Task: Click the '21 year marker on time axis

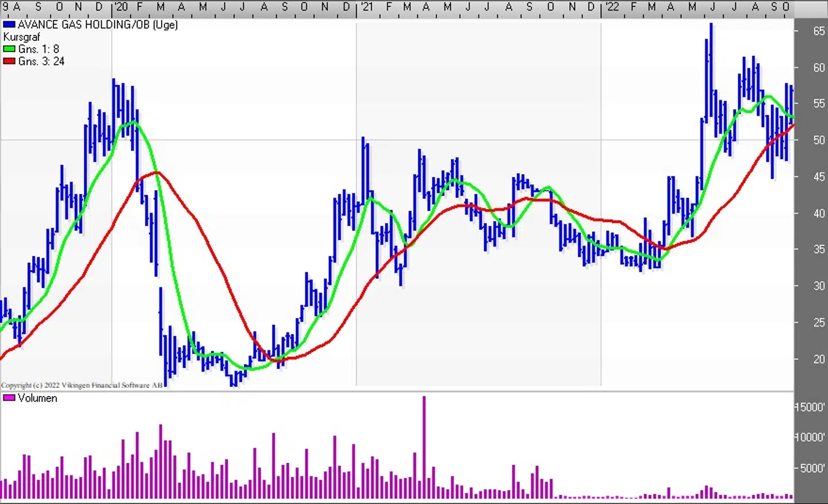Action: point(366,7)
